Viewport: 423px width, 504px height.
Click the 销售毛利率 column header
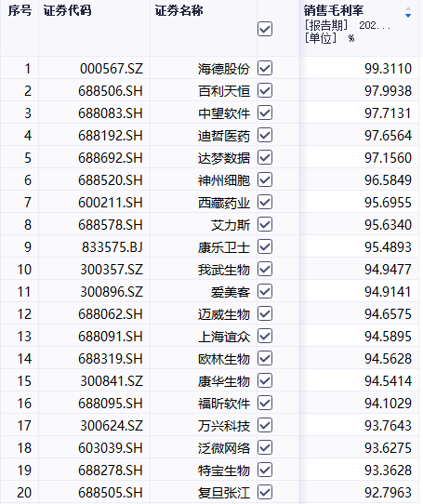[x=334, y=10]
